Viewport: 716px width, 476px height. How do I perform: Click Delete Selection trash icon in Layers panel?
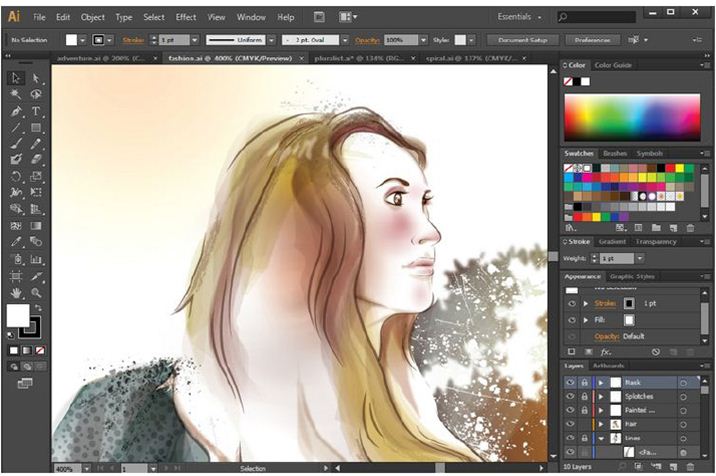click(690, 466)
